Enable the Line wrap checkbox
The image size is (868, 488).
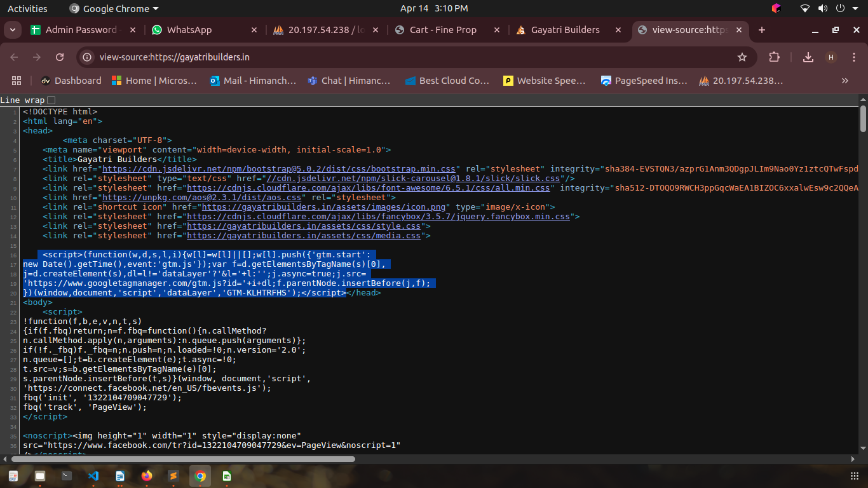point(51,100)
